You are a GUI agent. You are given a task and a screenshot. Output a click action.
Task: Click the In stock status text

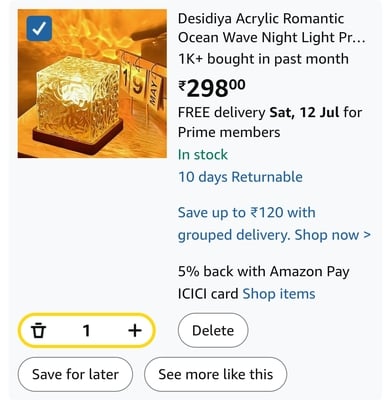[203, 155]
